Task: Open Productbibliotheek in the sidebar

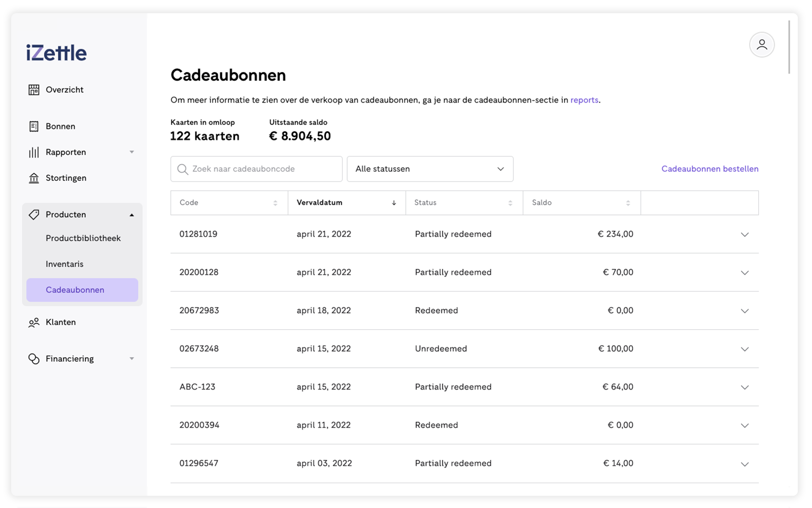Action: (83, 238)
